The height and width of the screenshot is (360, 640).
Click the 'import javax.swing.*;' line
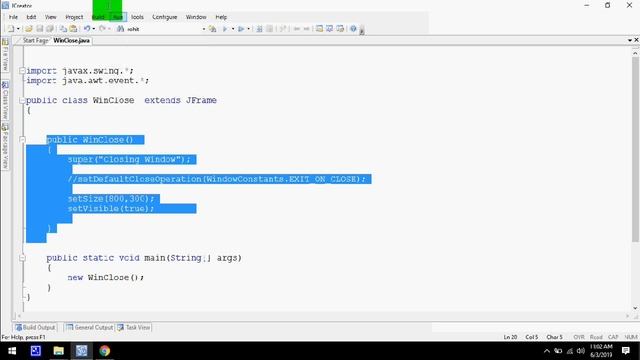[80, 71]
